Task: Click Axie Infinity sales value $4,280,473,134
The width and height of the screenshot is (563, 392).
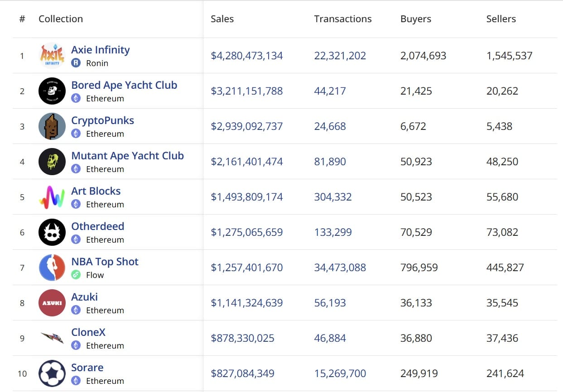Action: [x=246, y=56]
